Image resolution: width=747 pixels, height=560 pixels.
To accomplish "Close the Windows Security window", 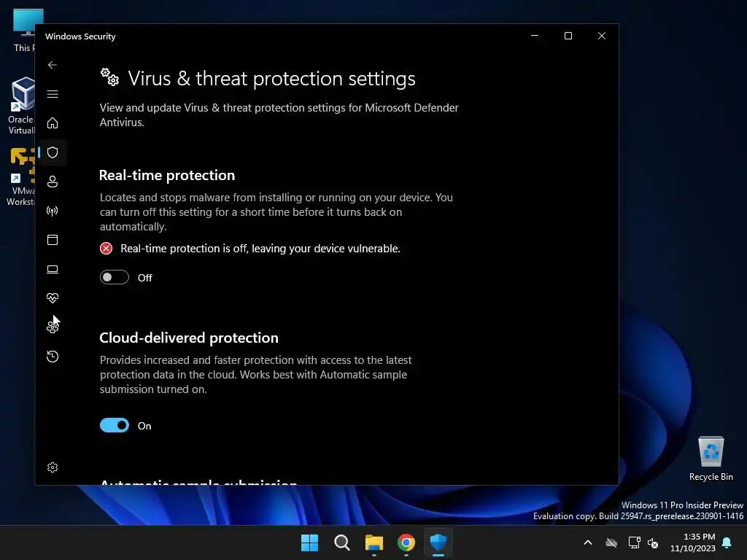I will (x=602, y=36).
